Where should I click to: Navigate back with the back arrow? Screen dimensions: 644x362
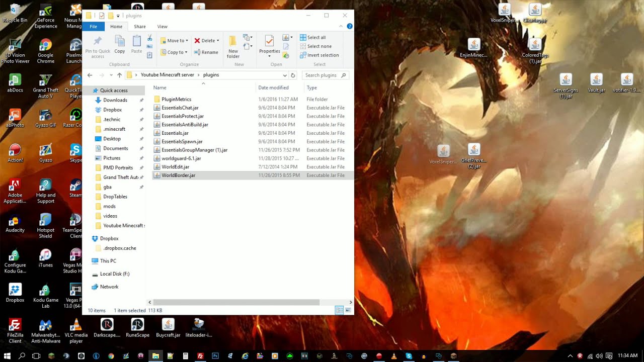[90, 75]
